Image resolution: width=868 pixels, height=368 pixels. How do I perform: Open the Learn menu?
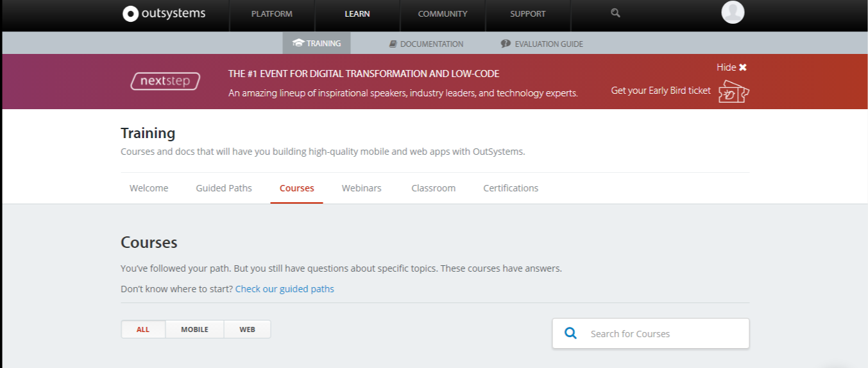click(357, 13)
